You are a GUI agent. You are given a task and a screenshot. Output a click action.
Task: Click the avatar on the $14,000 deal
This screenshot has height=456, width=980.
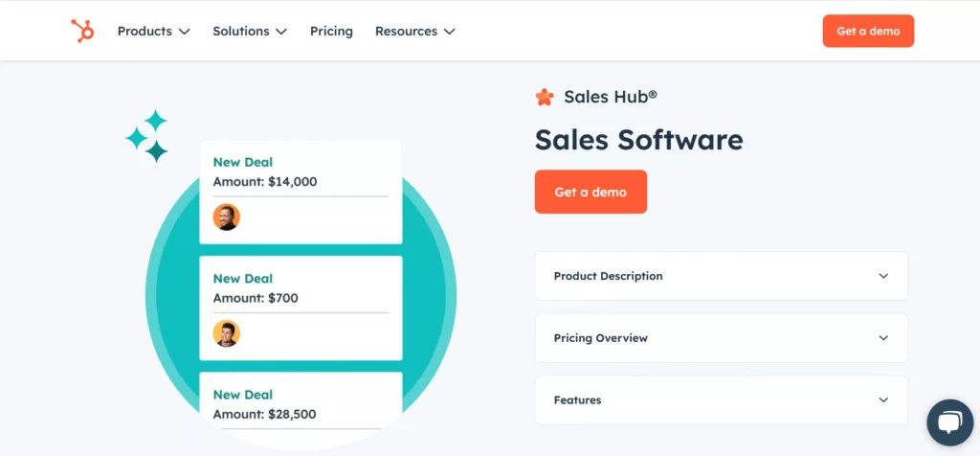click(x=226, y=217)
